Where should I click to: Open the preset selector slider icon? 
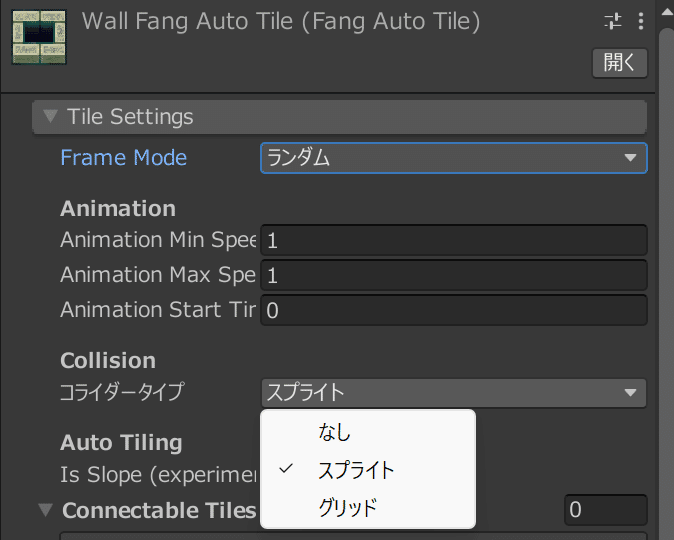pyautogui.click(x=613, y=22)
